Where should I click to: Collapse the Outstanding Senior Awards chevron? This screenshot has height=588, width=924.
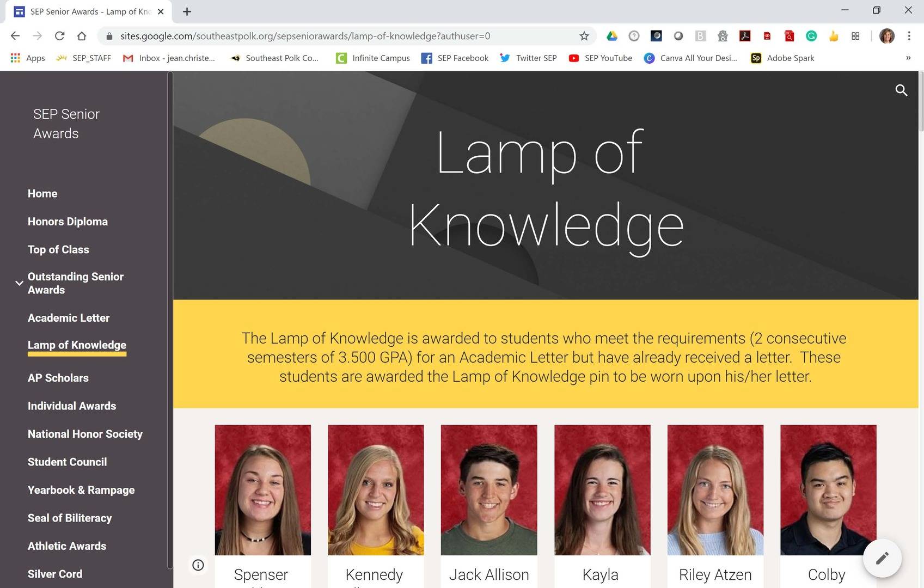(19, 283)
